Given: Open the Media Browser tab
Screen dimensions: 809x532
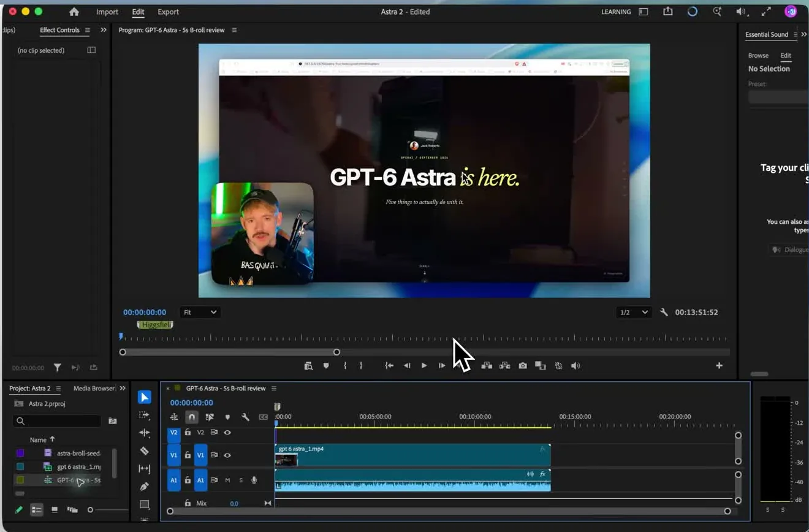Looking at the screenshot, I should tap(94, 389).
